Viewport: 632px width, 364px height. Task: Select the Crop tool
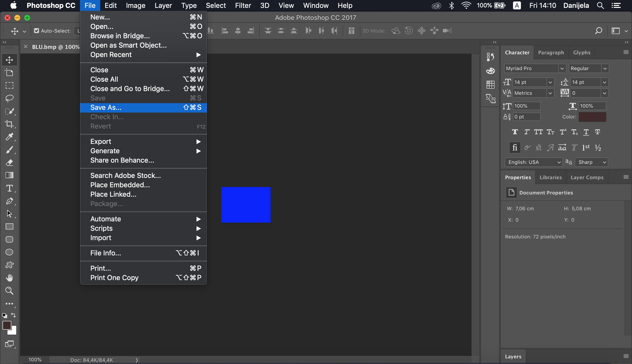click(x=9, y=124)
